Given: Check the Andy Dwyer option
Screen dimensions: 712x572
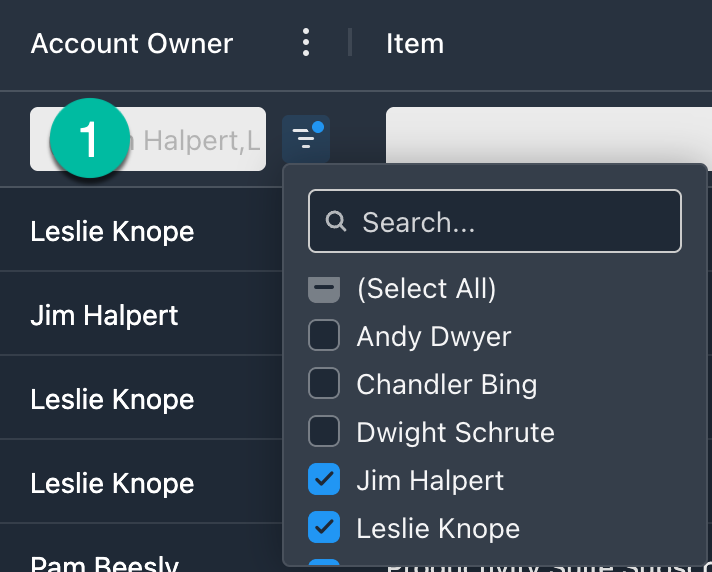Looking at the screenshot, I should point(324,335).
